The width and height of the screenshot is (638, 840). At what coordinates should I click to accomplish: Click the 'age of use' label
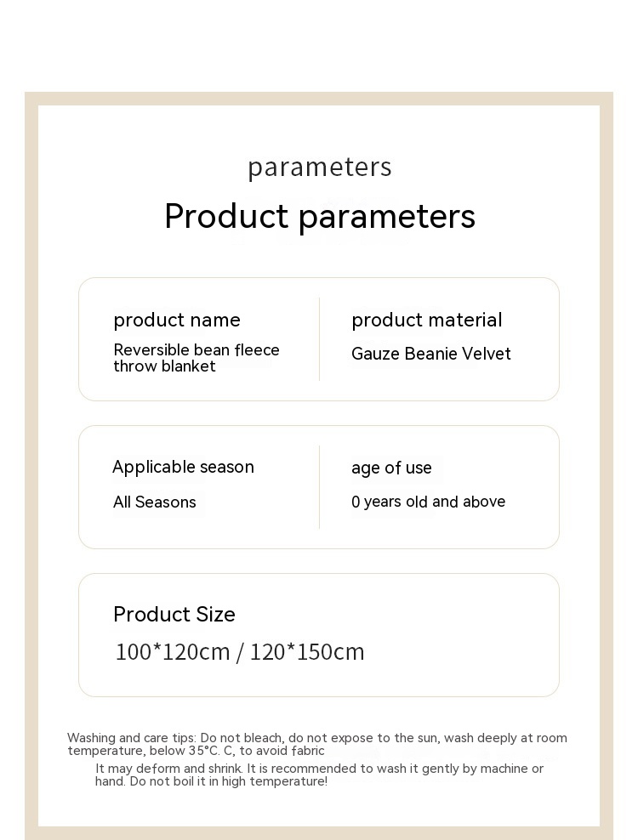pos(391,468)
